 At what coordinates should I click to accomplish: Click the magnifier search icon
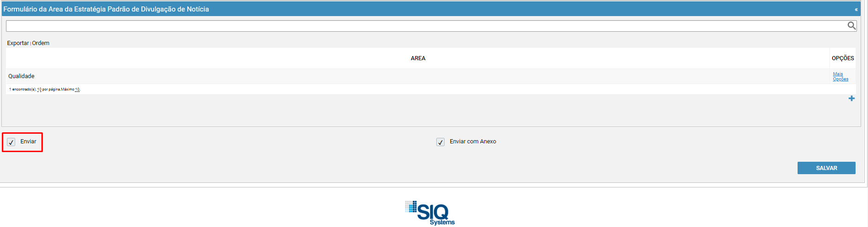click(x=851, y=26)
